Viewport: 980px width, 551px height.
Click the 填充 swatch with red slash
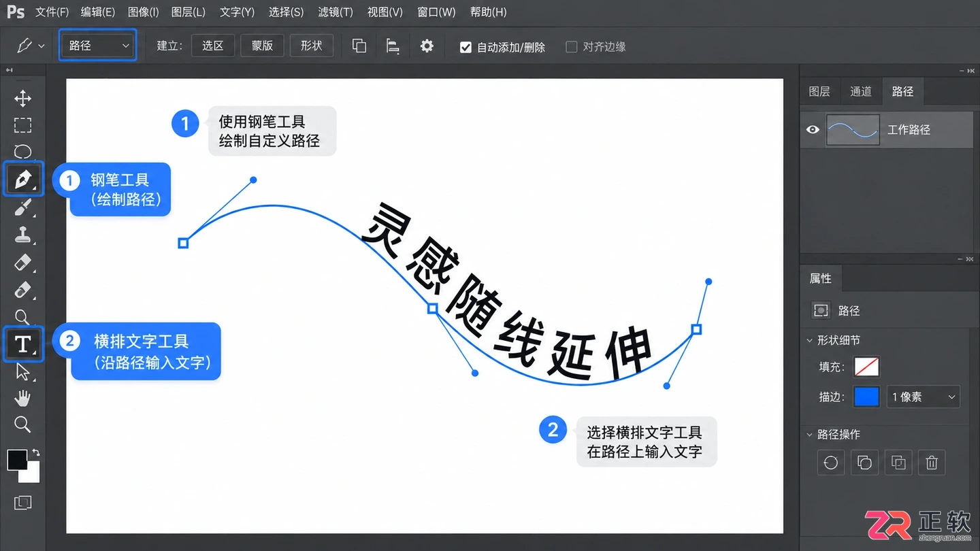(866, 367)
